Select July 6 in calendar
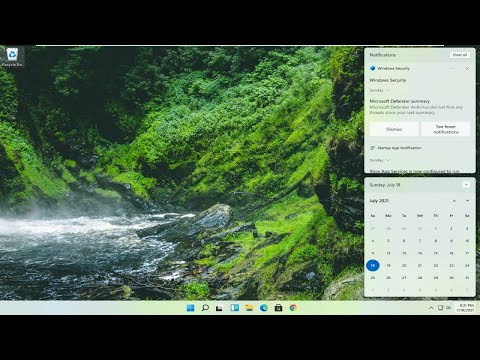Viewport: 480px width, 360px height. (404, 241)
